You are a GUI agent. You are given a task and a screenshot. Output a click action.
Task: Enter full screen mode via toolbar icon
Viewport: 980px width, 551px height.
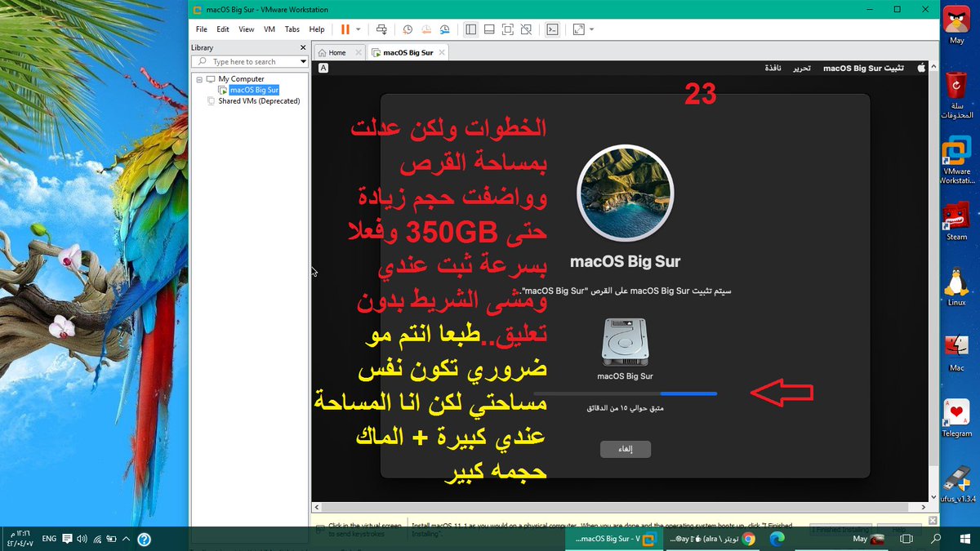tap(508, 29)
